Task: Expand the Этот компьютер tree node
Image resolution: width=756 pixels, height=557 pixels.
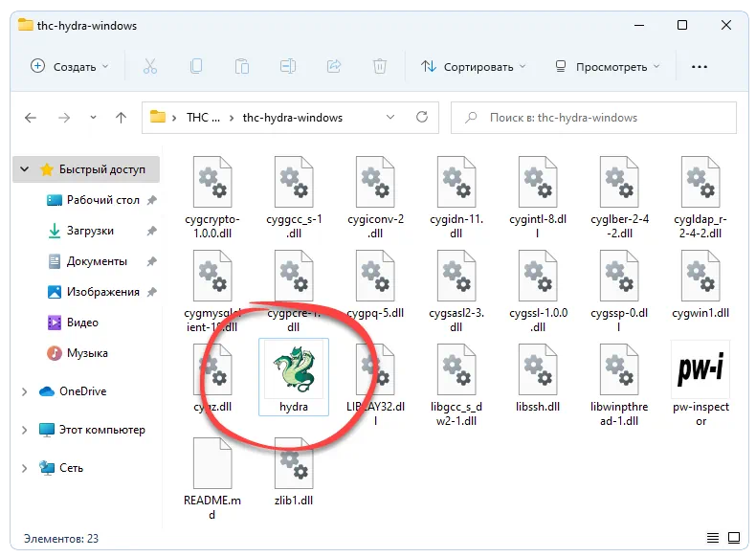Action: (x=25, y=430)
